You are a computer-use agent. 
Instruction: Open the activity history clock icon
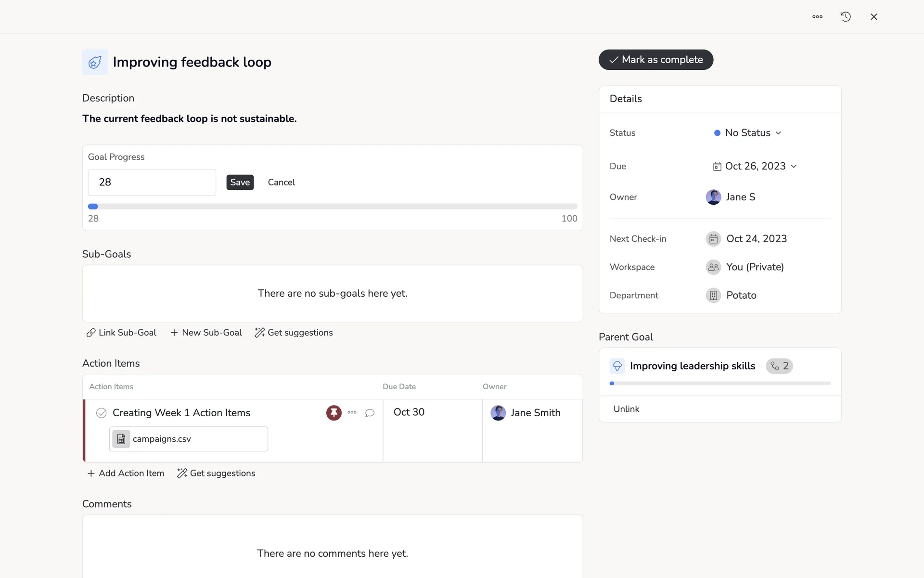click(846, 17)
